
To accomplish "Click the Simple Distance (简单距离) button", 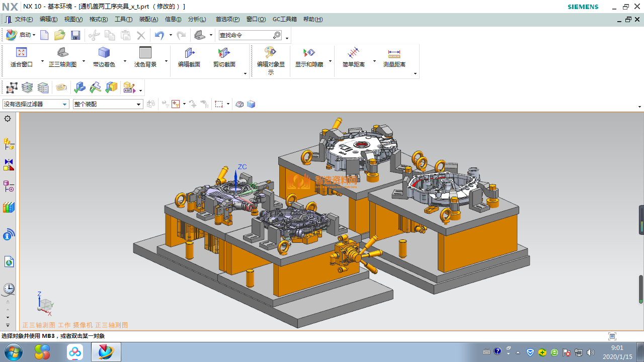I will click(x=353, y=53).
